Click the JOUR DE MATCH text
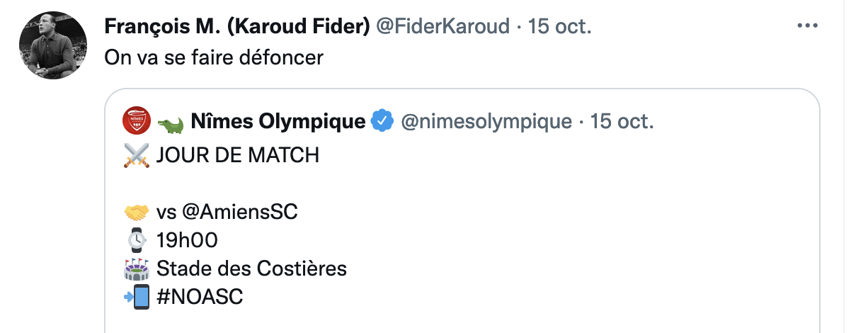The height and width of the screenshot is (333, 868). pyautogui.click(x=238, y=155)
